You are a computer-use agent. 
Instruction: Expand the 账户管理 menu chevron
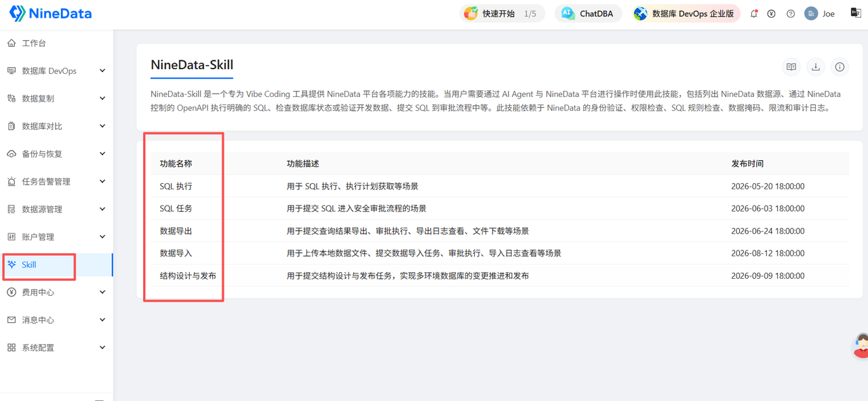tap(102, 237)
